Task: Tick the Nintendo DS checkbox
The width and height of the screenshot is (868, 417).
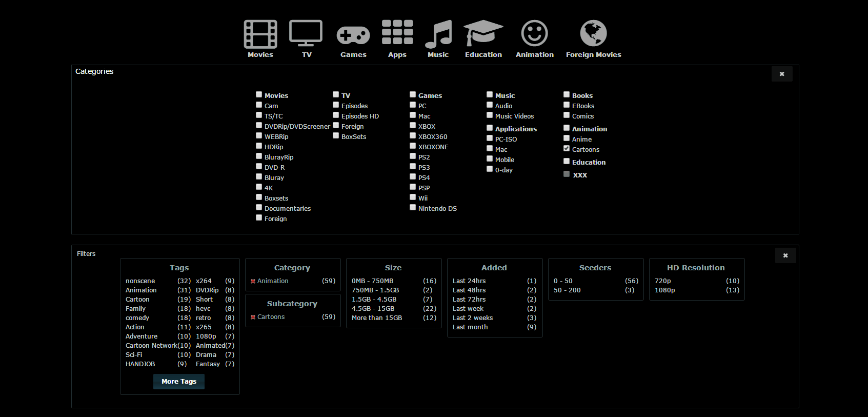Action: tap(413, 207)
